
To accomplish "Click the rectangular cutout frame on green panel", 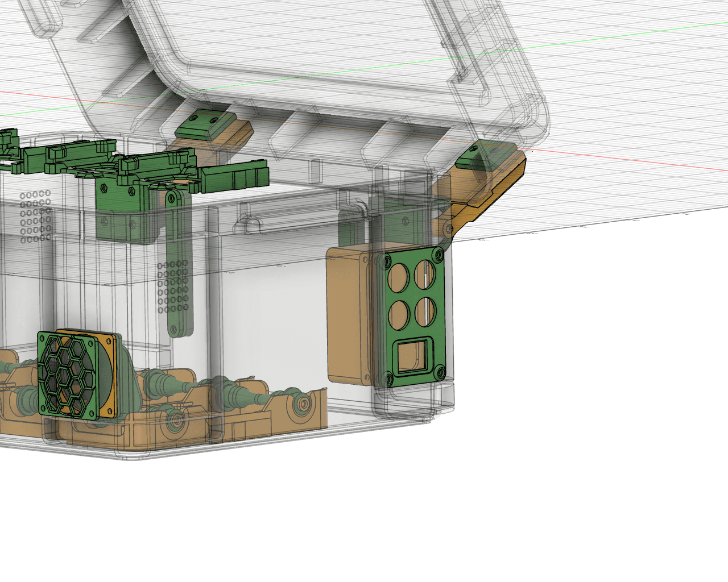I will (x=414, y=356).
